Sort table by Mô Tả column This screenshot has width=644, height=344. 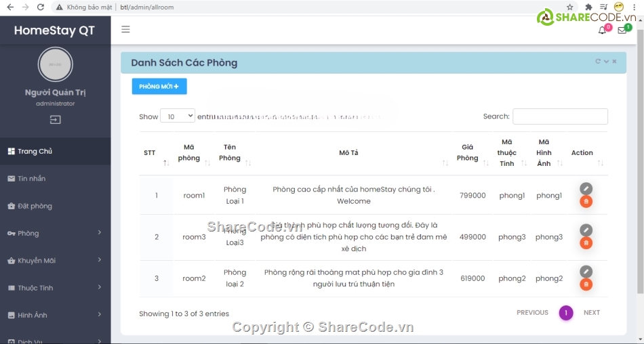[354, 153]
